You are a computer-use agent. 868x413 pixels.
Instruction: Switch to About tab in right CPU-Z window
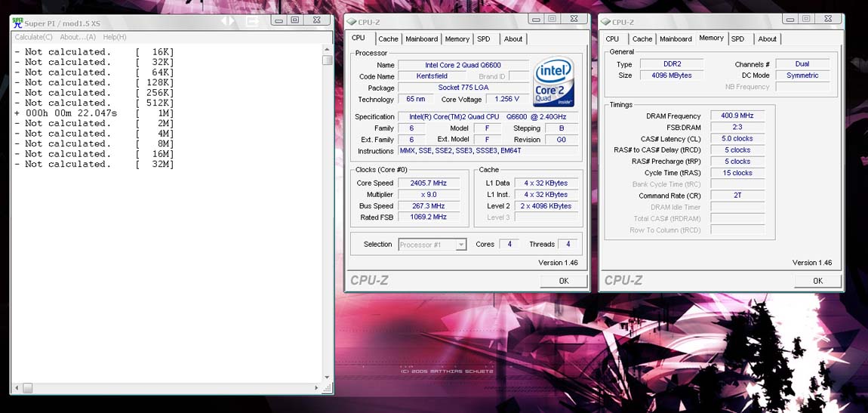[x=768, y=39]
